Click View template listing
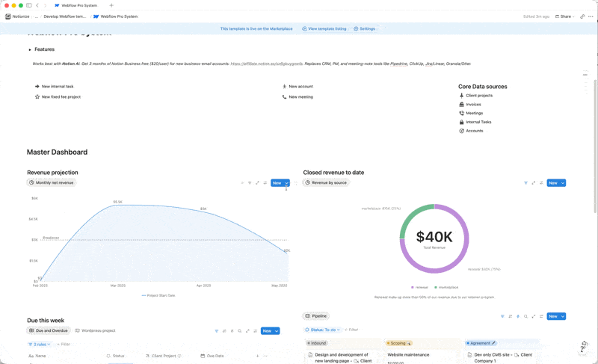The width and height of the screenshot is (598, 364). 324,29
